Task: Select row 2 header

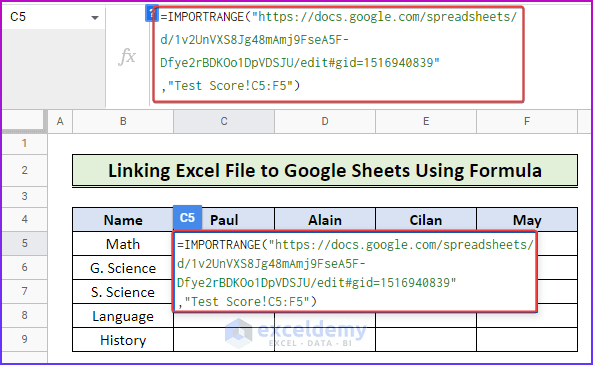Action: click(25, 170)
